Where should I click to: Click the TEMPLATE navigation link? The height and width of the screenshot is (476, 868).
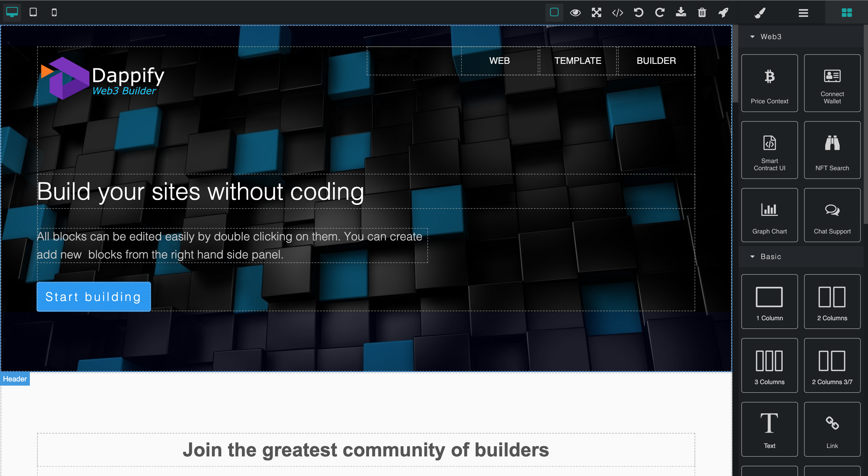coord(578,61)
